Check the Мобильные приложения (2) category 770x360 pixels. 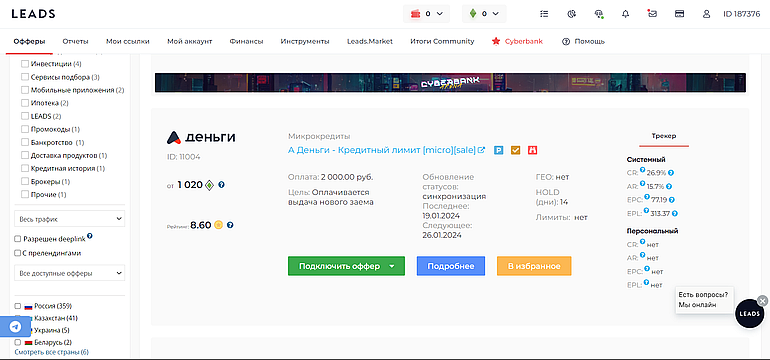pos(25,90)
